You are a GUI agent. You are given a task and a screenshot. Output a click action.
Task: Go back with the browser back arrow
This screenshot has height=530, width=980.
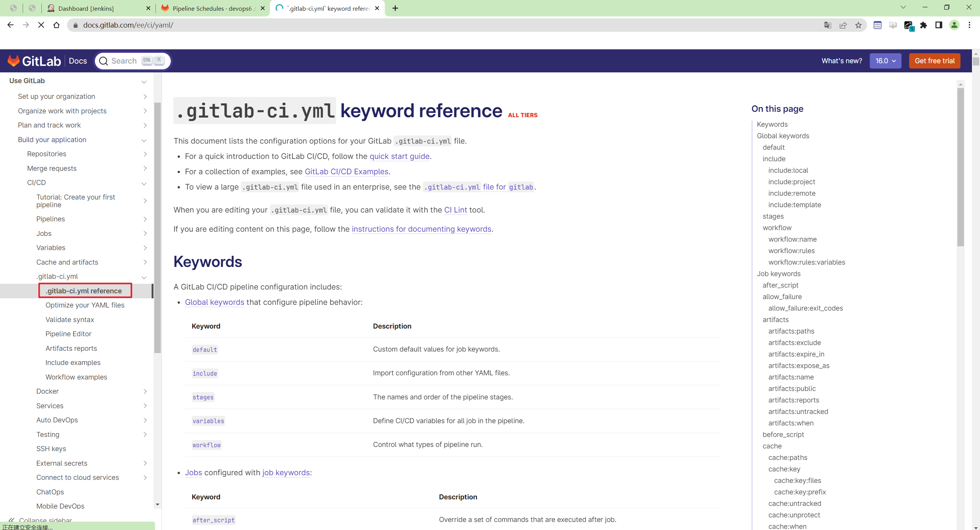10,25
